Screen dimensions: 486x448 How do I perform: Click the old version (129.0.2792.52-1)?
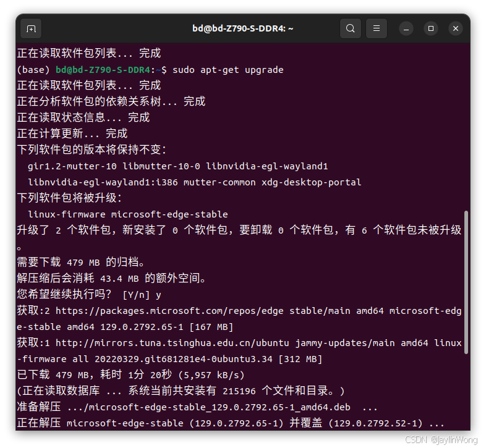tap(375, 423)
